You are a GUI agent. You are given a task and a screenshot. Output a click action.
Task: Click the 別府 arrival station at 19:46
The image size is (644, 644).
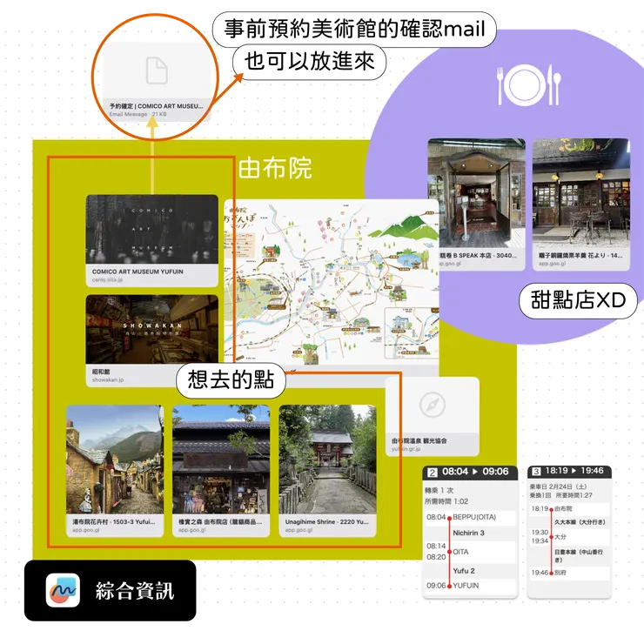click(x=560, y=573)
